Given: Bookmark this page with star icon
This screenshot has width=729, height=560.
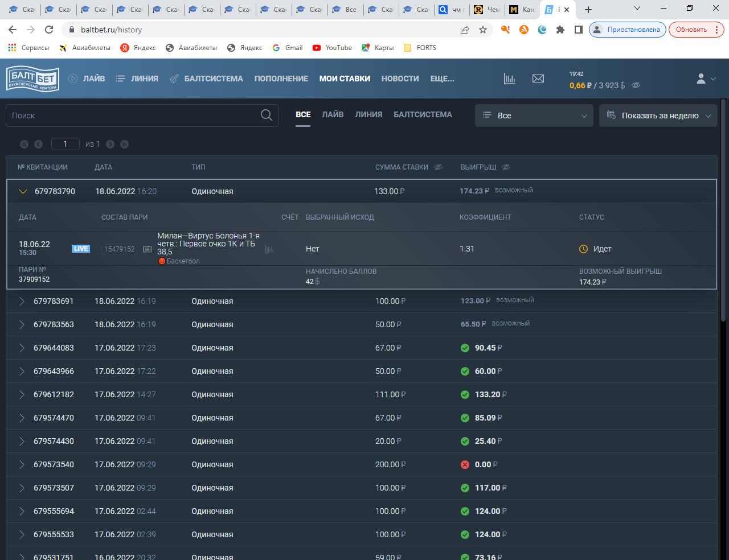Looking at the screenshot, I should click(x=483, y=30).
